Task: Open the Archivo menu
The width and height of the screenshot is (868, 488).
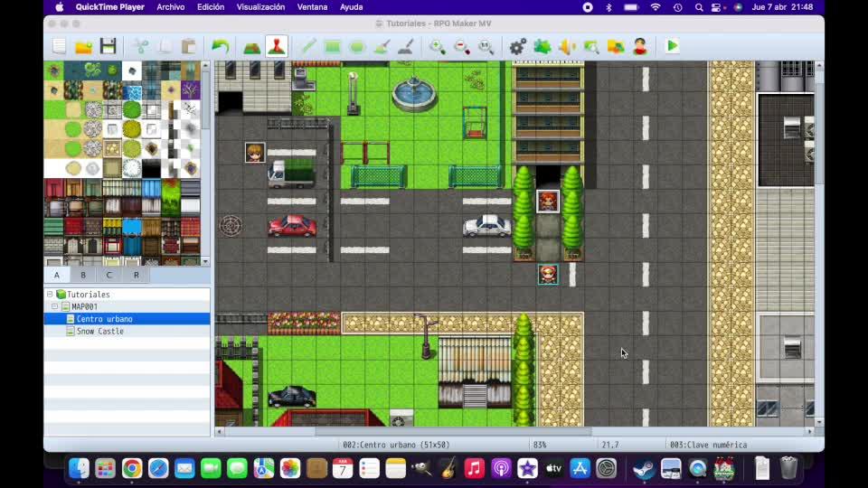Action: 170,7
